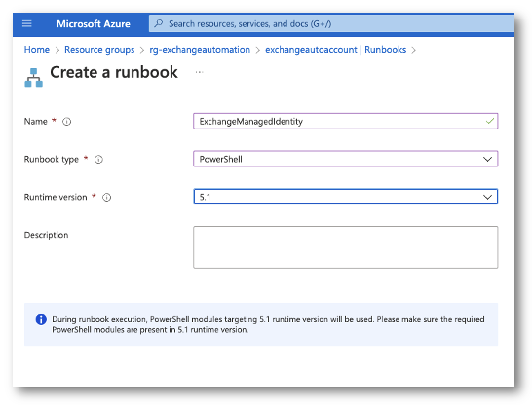
Task: Click the Runbook type info icon
Action: tap(98, 159)
